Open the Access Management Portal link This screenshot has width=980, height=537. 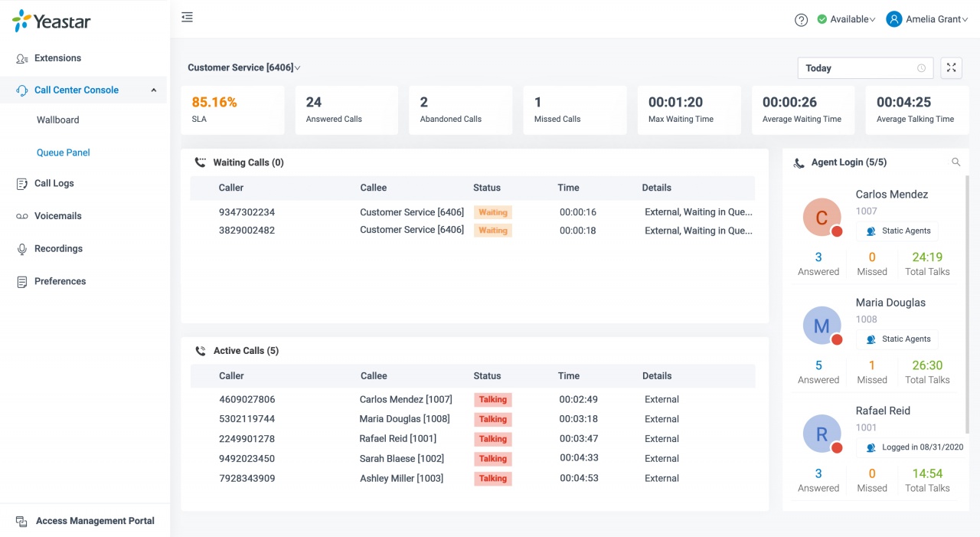pyautogui.click(x=95, y=521)
